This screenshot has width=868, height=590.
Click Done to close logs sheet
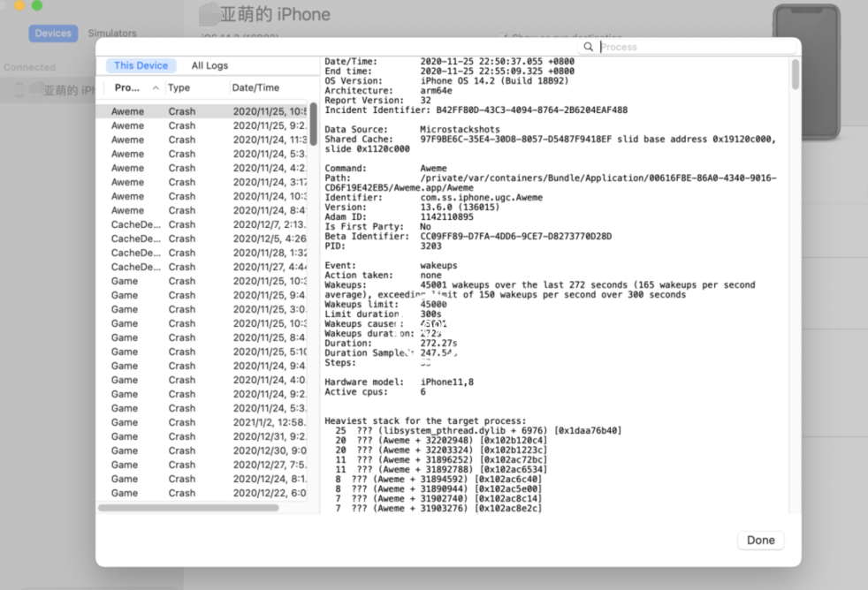[x=761, y=541]
